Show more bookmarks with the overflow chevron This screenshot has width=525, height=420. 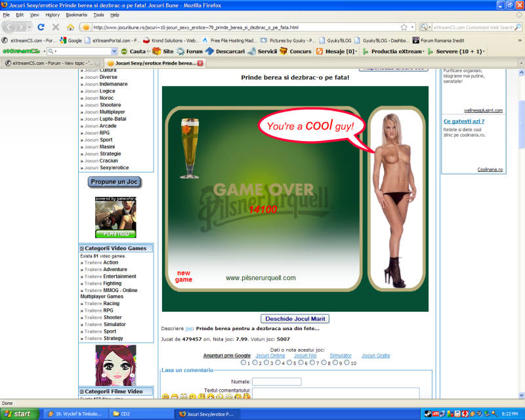(x=520, y=41)
